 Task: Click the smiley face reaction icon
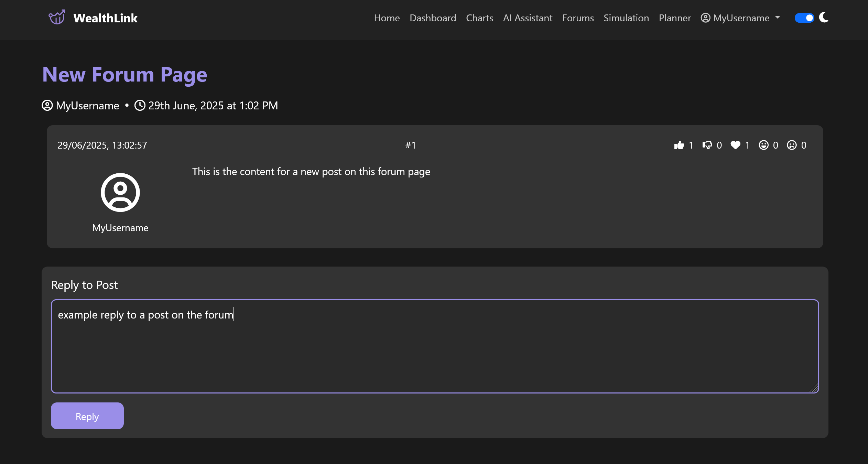point(763,145)
